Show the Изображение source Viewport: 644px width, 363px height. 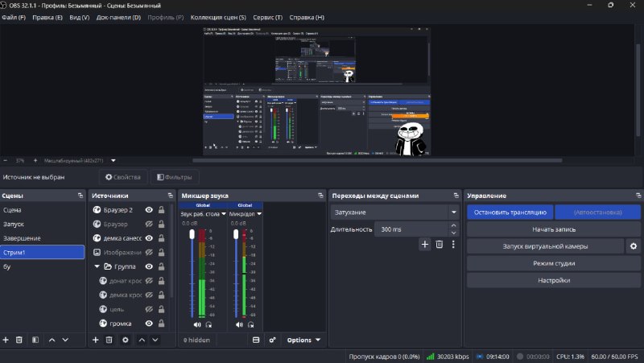coord(149,253)
